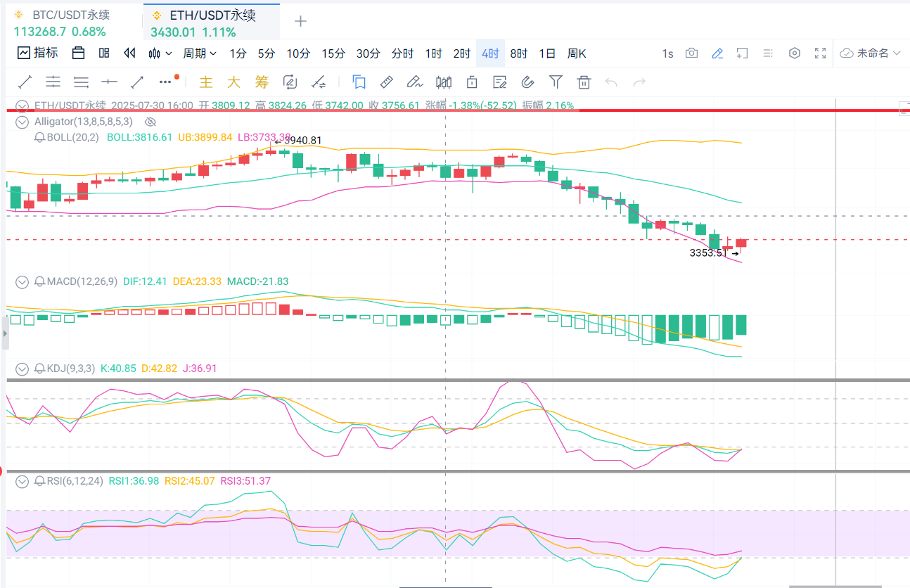Select the 2时 timeframe

tap(462, 53)
